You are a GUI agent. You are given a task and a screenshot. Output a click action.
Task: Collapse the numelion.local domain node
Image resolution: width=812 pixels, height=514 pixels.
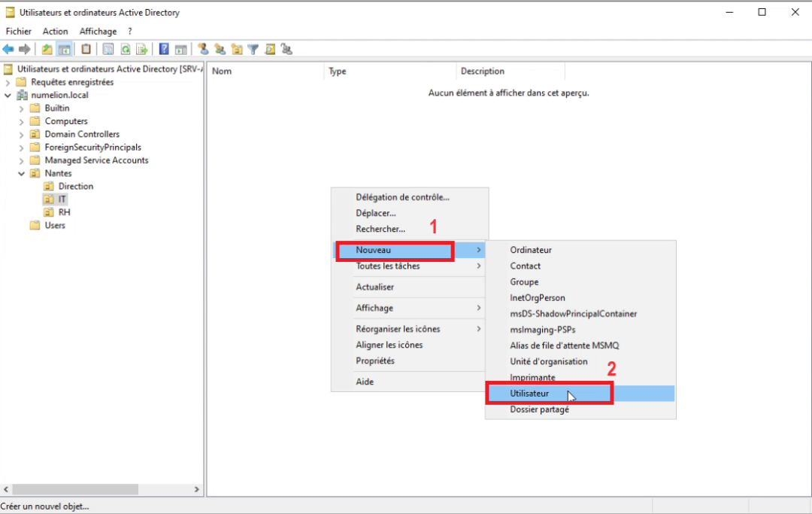coord(8,95)
